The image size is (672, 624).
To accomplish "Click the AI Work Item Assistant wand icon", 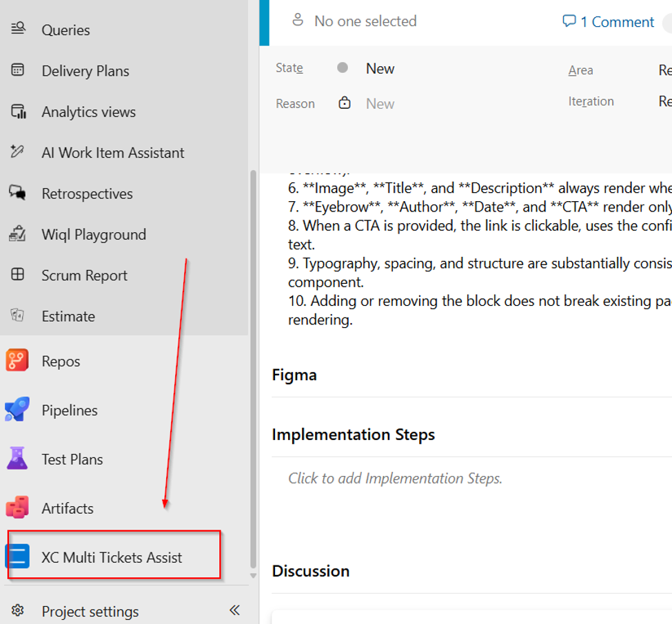I will [17, 152].
